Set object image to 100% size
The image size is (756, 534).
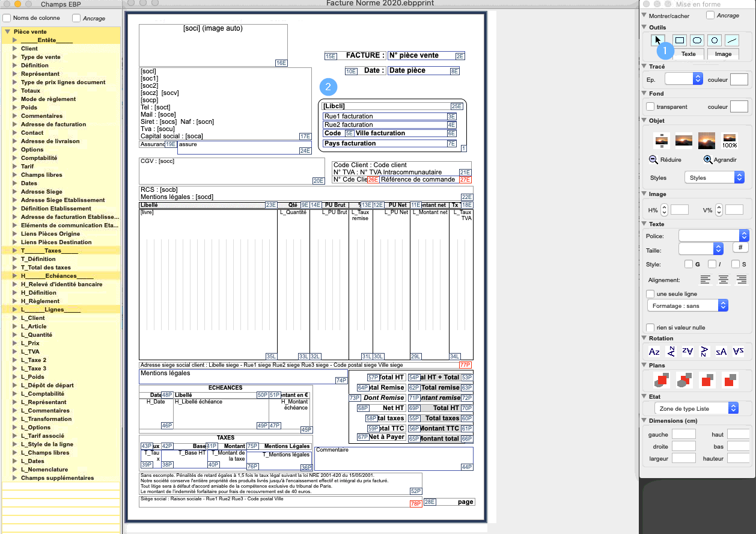pos(730,141)
